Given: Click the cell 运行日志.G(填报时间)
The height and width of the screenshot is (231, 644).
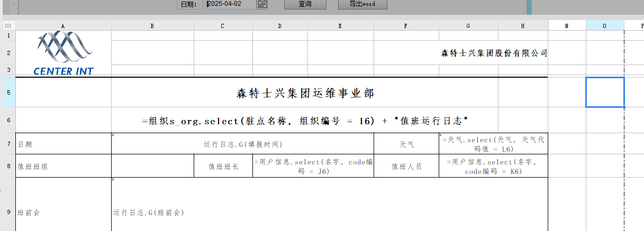Looking at the screenshot, I should [242, 144].
